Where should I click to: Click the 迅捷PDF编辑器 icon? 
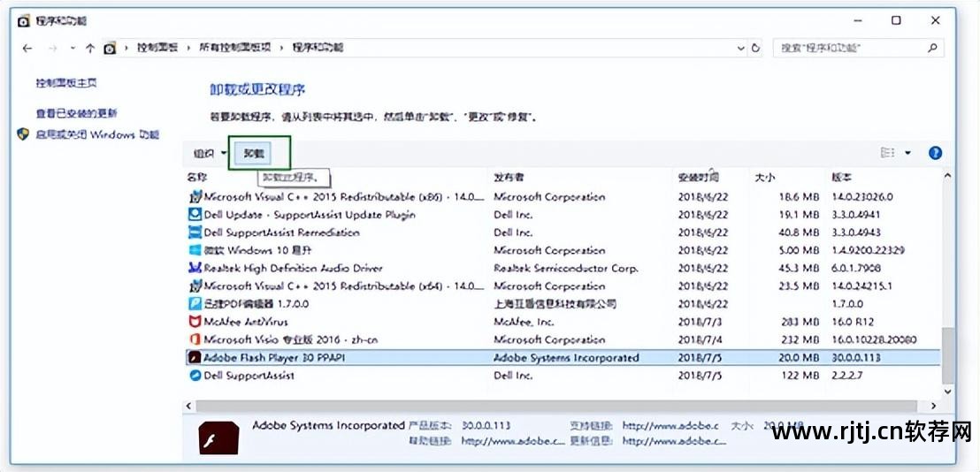pos(195,304)
